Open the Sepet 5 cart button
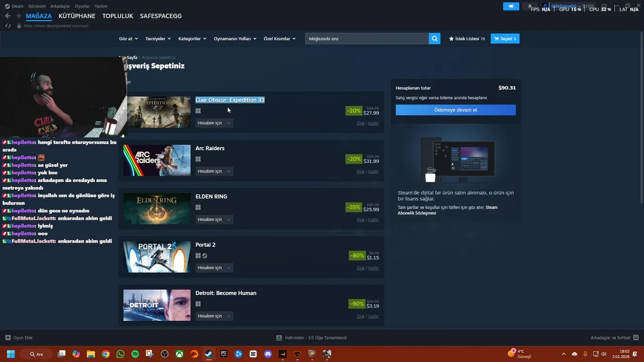 tap(505, 39)
